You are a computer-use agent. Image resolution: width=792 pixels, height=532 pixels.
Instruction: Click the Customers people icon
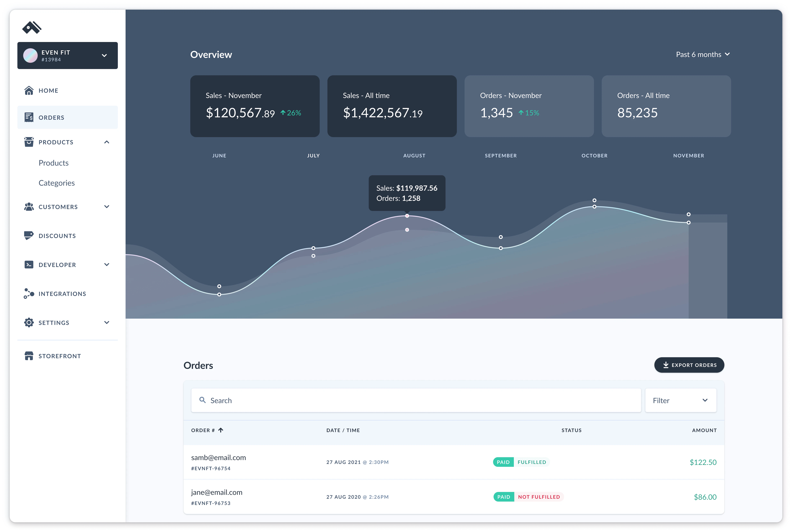click(29, 207)
